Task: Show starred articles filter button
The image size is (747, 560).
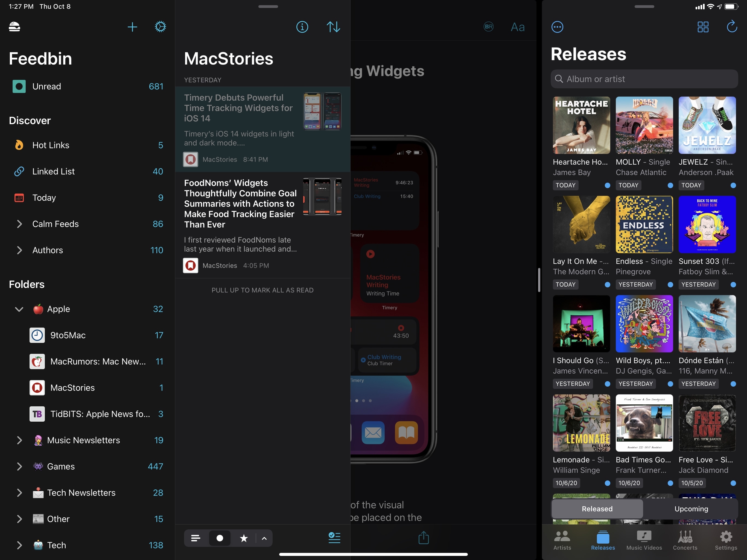Action: tap(244, 538)
